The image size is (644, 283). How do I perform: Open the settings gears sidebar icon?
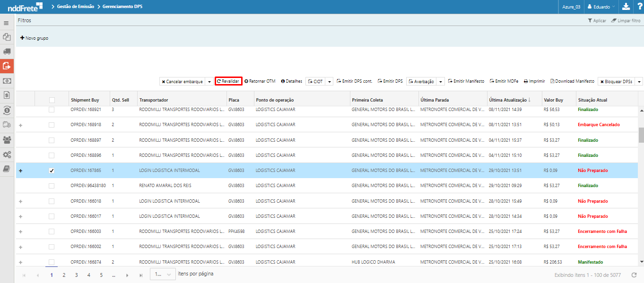coord(7,154)
